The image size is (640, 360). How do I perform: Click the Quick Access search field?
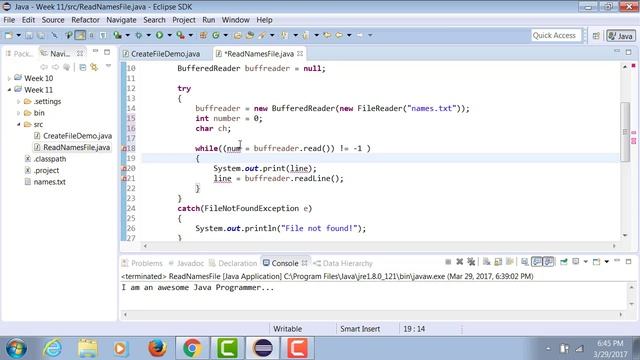click(555, 36)
